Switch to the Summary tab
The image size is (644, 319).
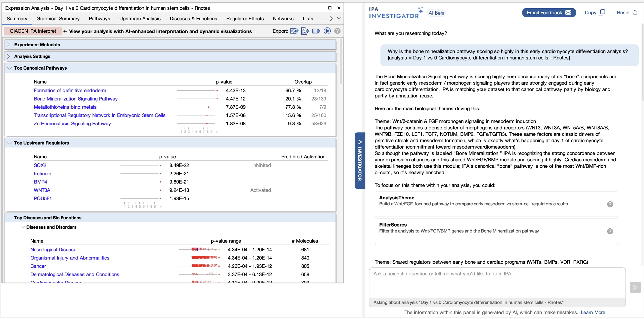point(17,19)
